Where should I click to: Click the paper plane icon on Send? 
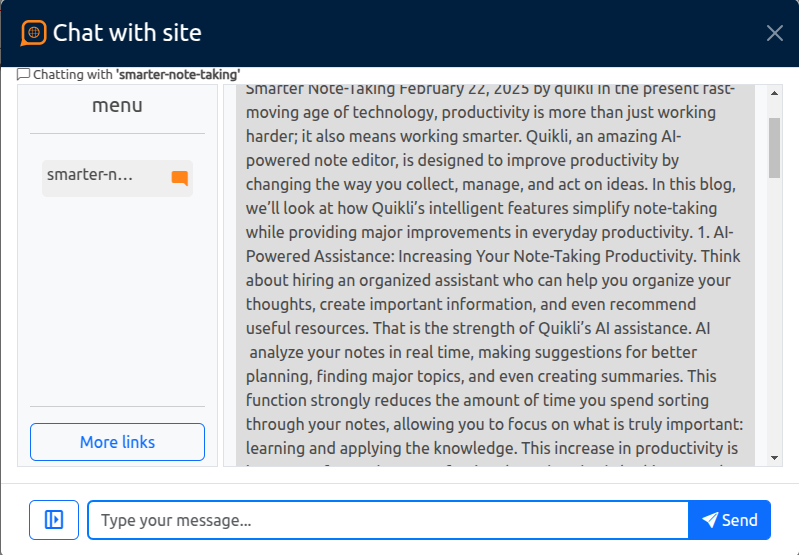tap(710, 520)
